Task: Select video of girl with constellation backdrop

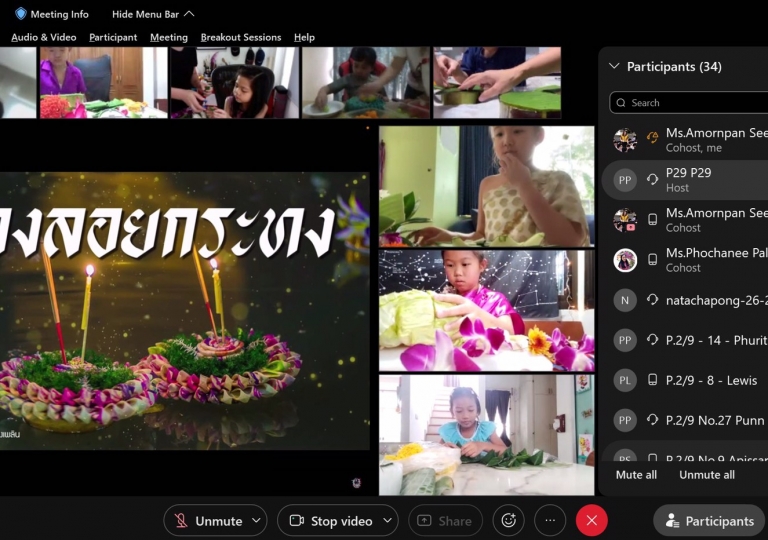Action: point(486,311)
